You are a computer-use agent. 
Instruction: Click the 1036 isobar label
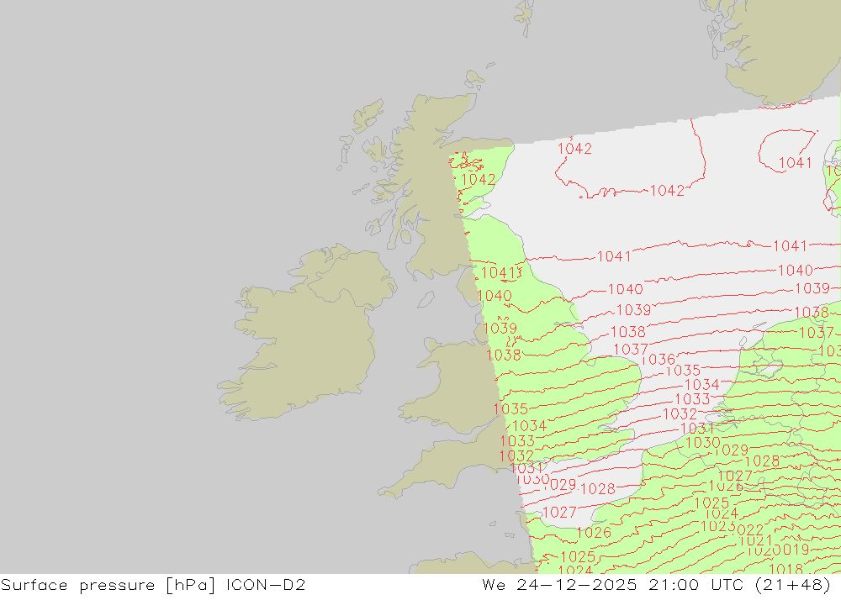[x=659, y=359]
